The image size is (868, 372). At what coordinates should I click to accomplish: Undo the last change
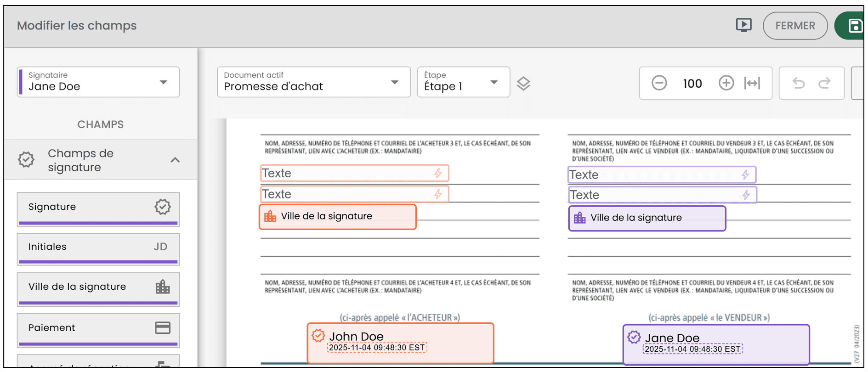(799, 83)
